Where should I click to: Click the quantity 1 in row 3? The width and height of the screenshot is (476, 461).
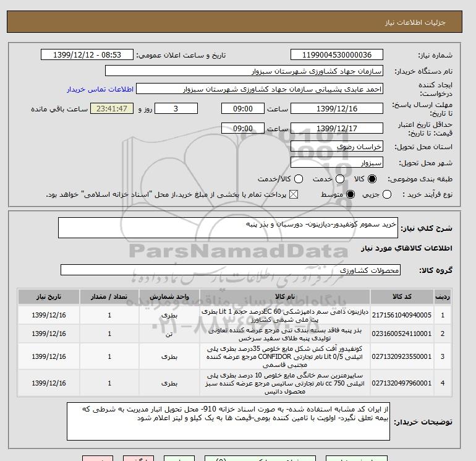click(x=109, y=356)
